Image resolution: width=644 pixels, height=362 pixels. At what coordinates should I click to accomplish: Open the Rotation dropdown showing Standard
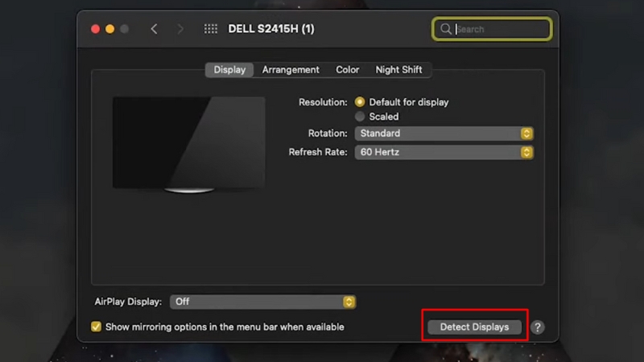tap(444, 134)
